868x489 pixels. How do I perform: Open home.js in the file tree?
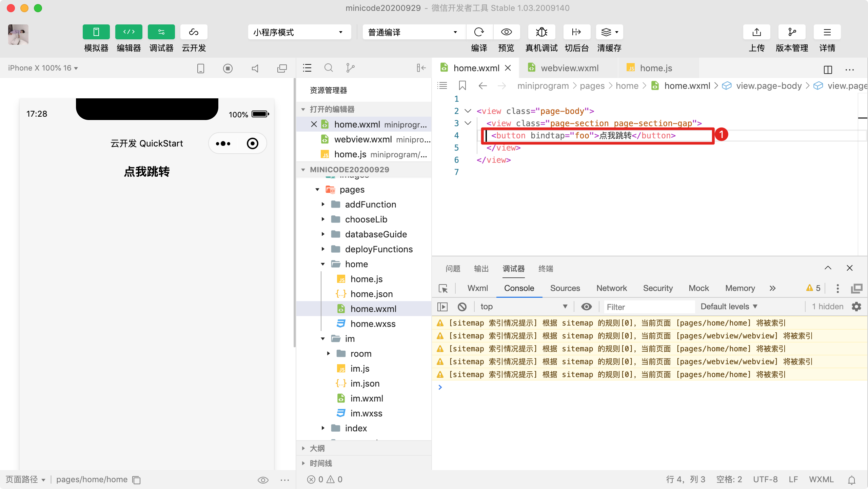pyautogui.click(x=366, y=279)
